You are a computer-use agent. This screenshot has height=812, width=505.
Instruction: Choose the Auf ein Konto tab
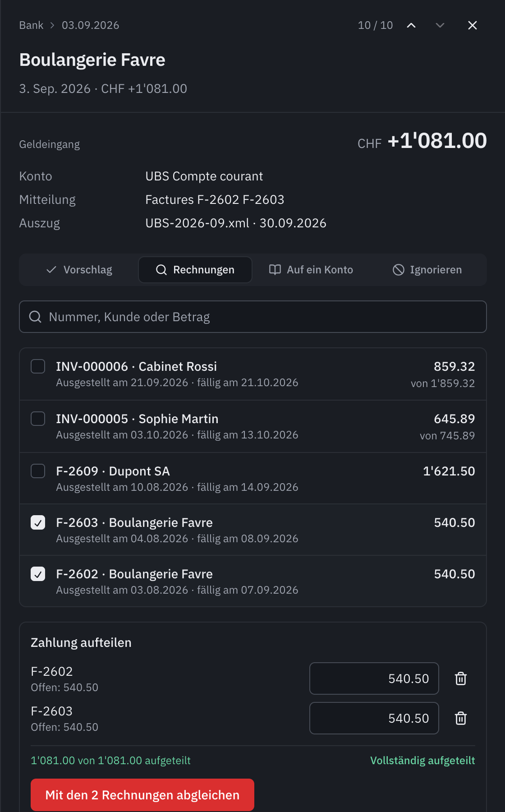coord(311,270)
